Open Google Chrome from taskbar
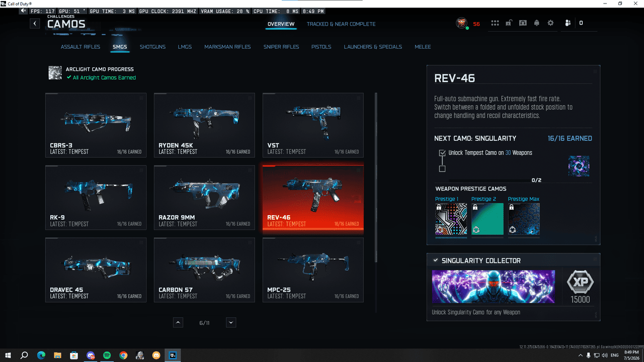Screen dimensions: 644x362 pos(123,355)
